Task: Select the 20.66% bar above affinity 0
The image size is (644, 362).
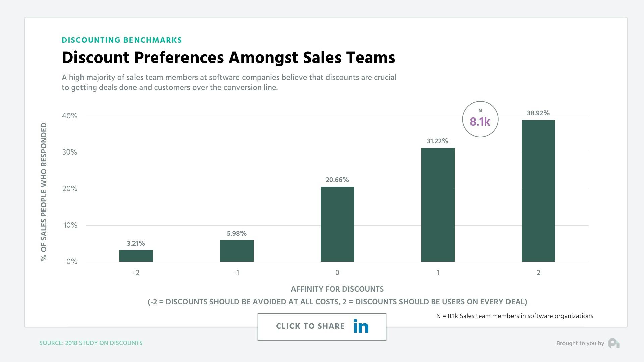Action: pos(337,225)
